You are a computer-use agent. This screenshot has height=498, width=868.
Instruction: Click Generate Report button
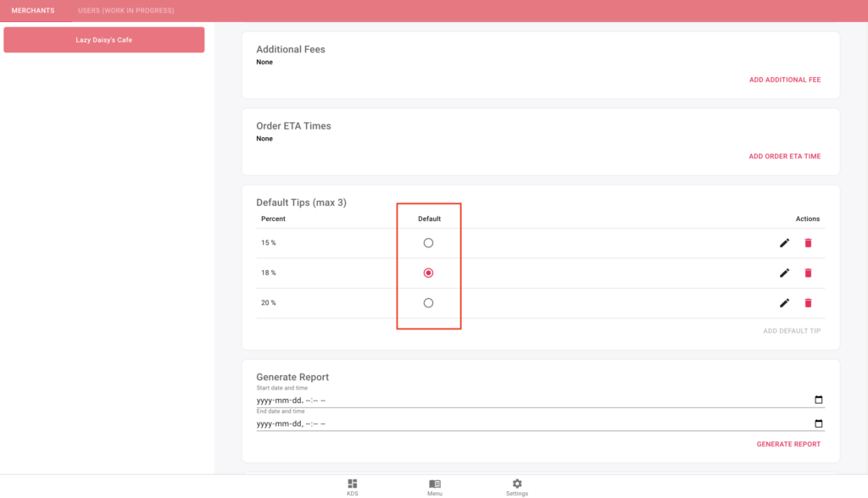click(x=789, y=444)
